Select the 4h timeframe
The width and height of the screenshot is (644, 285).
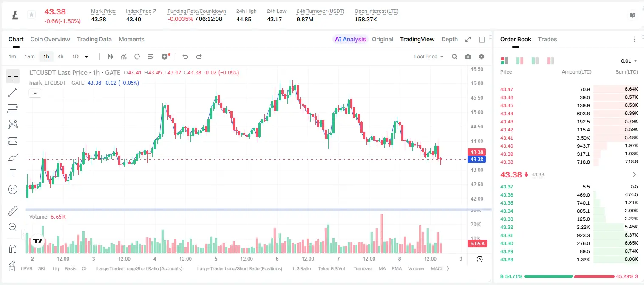click(60, 57)
